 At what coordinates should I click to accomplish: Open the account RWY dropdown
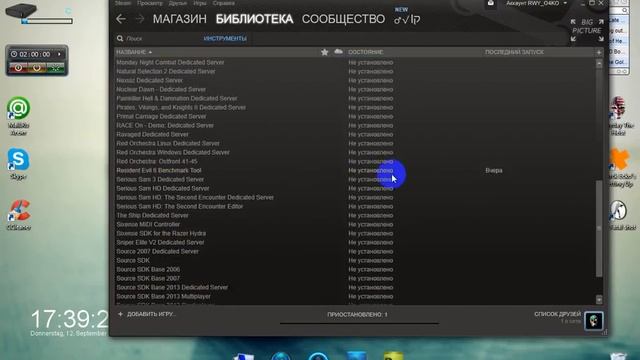pos(536,3)
